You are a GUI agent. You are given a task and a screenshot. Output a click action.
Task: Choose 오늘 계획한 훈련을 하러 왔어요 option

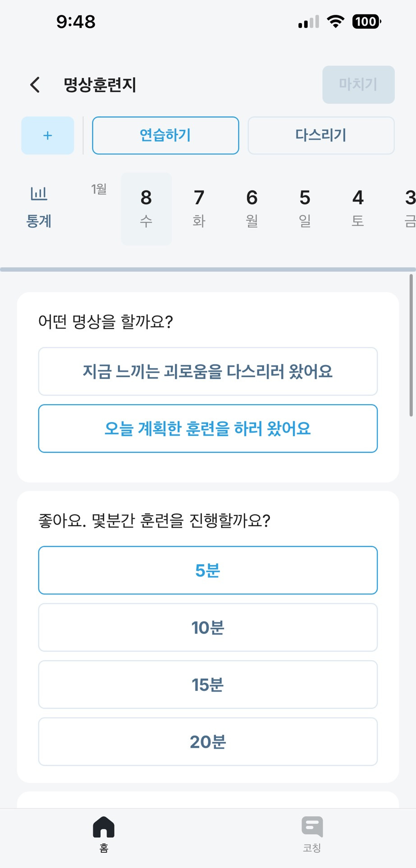click(x=208, y=429)
